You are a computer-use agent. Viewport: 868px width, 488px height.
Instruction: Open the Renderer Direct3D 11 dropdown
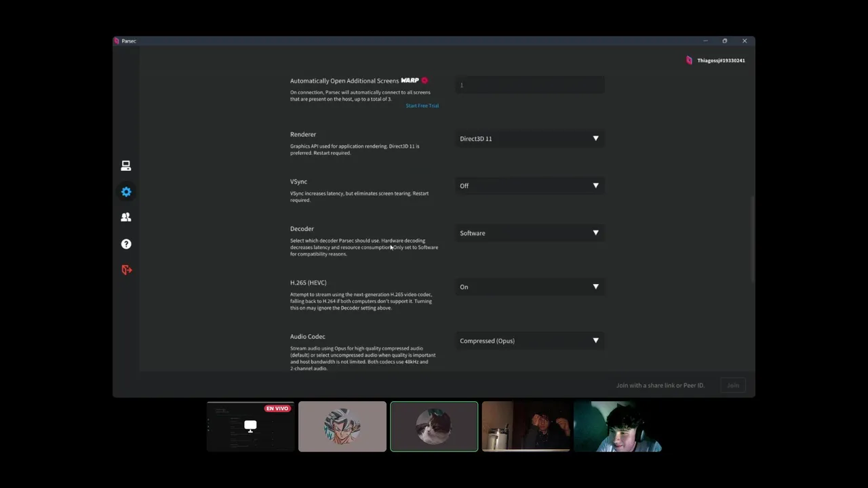click(x=530, y=138)
